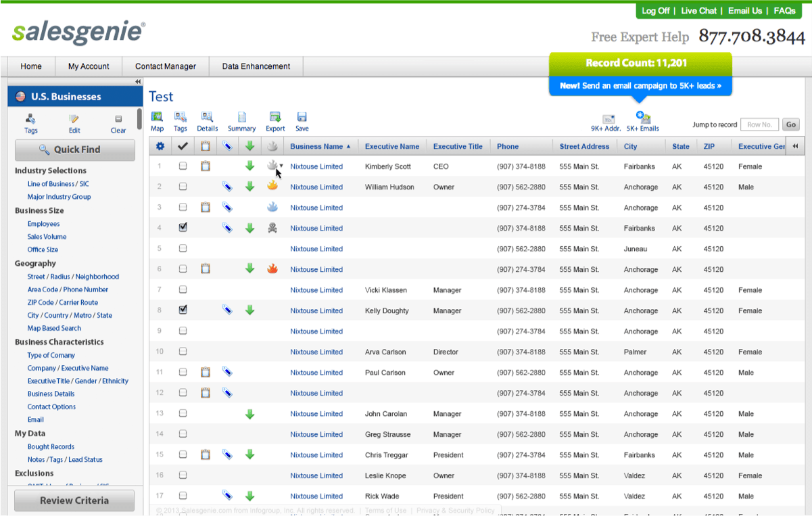Open the FAQs link
Screen dimensions: 812x516
pyautogui.click(x=784, y=11)
